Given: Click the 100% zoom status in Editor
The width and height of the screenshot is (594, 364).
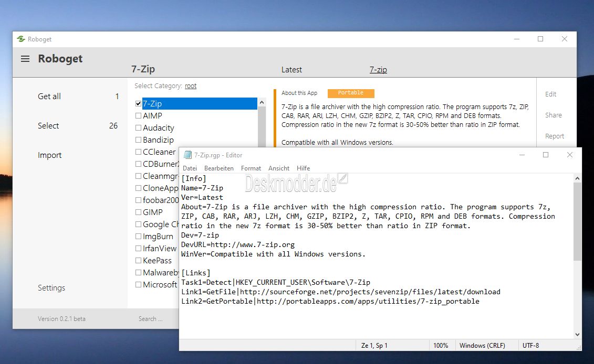Looking at the screenshot, I should pyautogui.click(x=441, y=346).
